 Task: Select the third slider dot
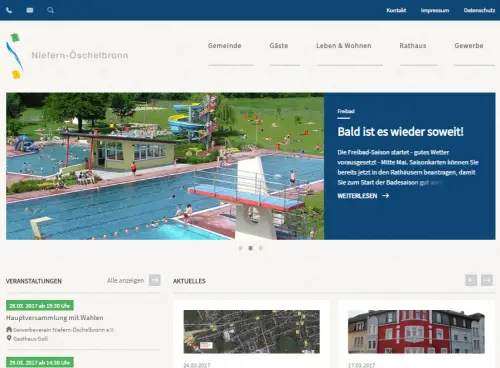(261, 248)
